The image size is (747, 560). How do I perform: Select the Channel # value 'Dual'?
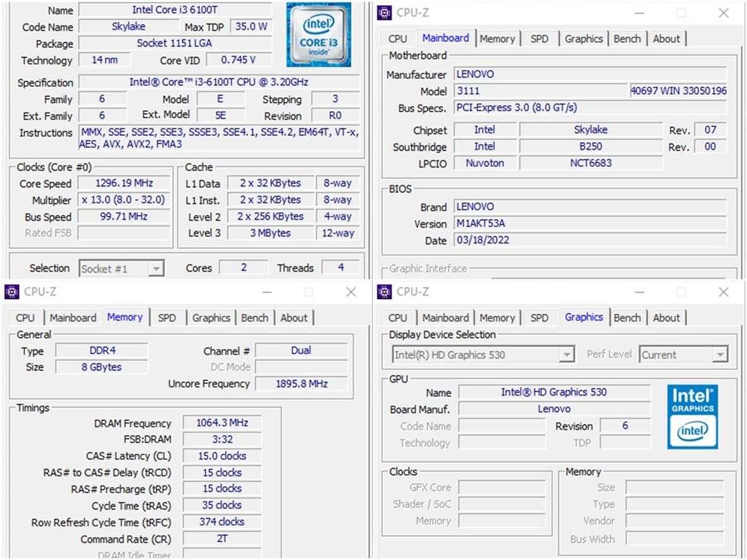(301, 351)
